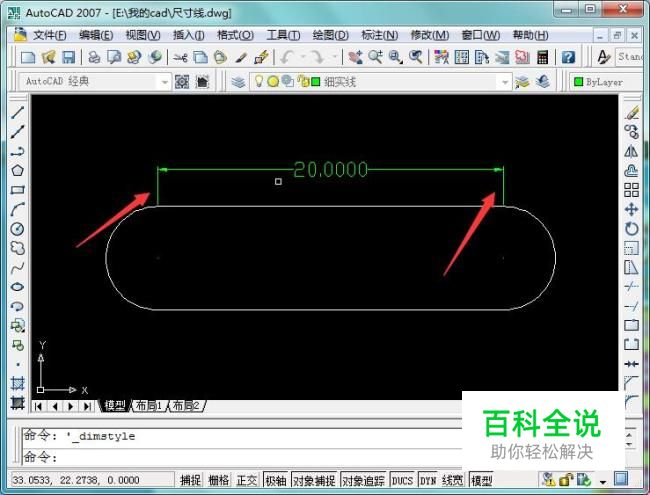Viewport: 650px width, 495px height.
Task: Select the Trim tool
Action: pyautogui.click(x=632, y=286)
